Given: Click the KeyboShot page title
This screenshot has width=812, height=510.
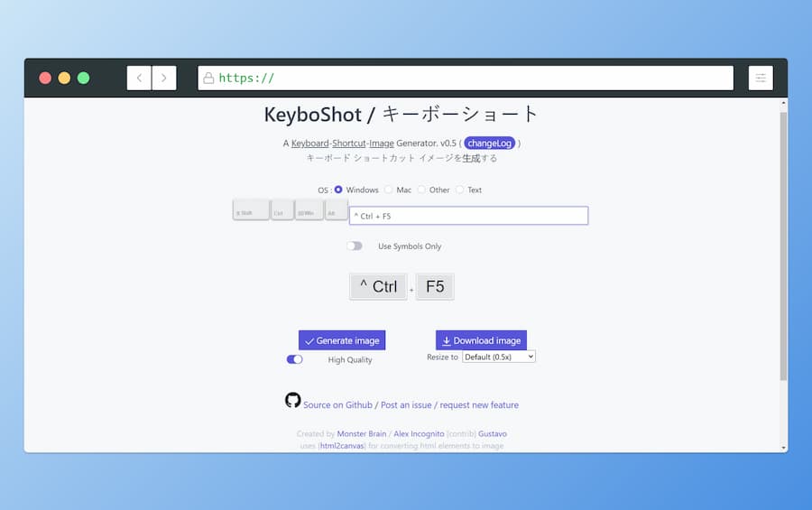Looking at the screenshot, I should click(401, 114).
